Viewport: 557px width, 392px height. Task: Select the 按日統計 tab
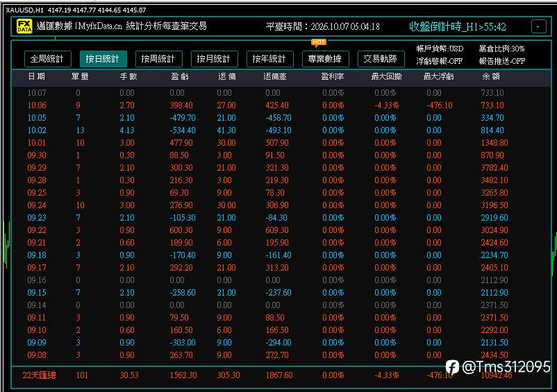[x=103, y=59]
